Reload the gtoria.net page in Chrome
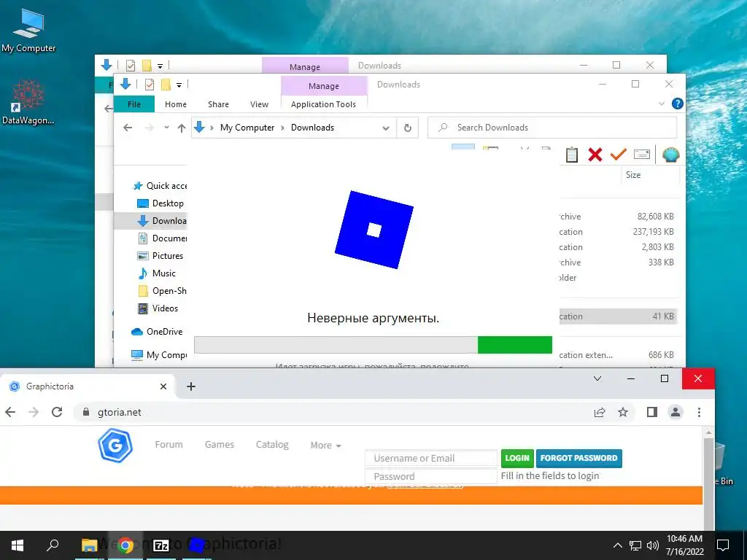The image size is (747, 560). point(57,412)
